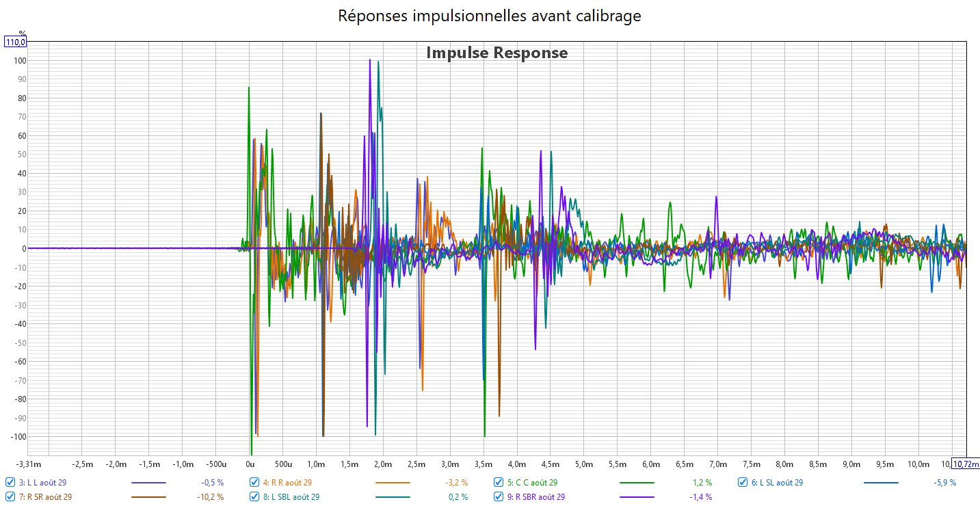Click the 110,0 Y-axis upper limit box
The image size is (980, 519).
click(x=16, y=42)
